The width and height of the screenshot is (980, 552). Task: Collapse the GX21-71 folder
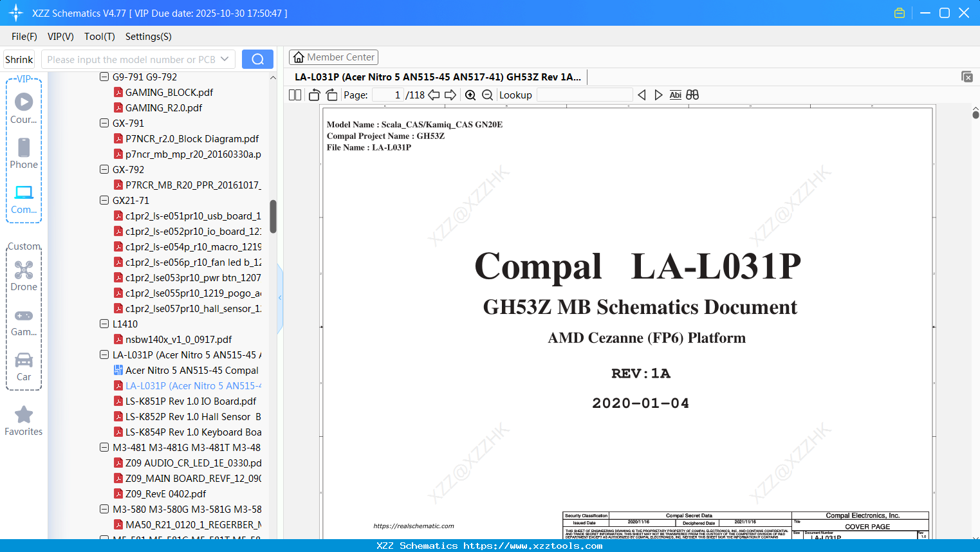click(104, 200)
